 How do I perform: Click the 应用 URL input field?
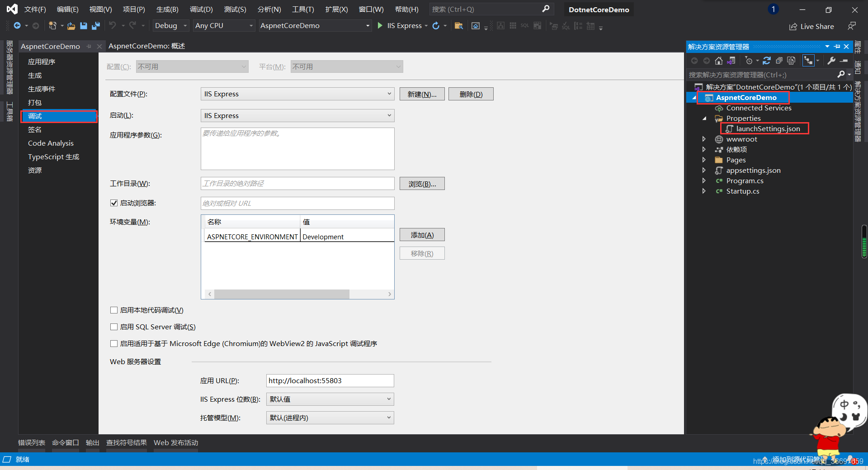pos(330,381)
